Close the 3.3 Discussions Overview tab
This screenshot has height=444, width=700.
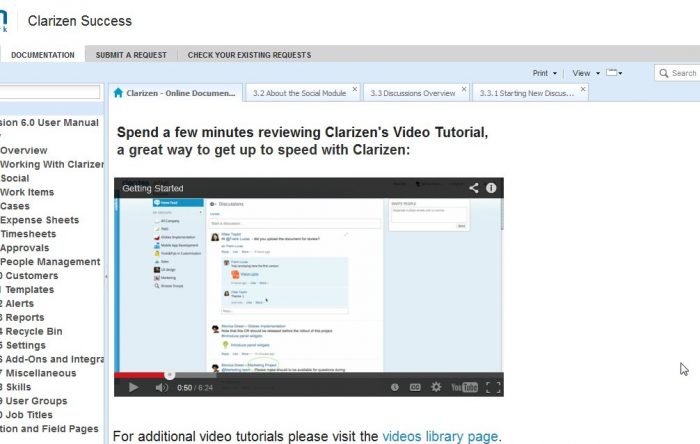click(464, 89)
